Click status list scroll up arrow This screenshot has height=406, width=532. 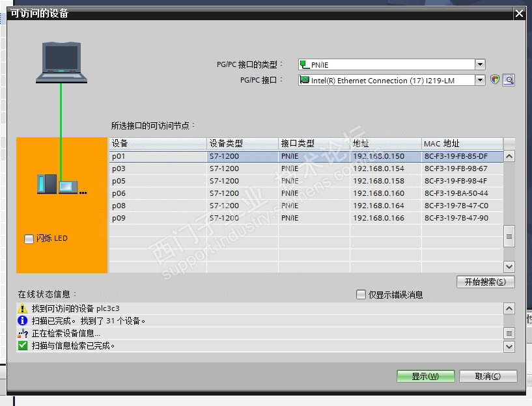509,308
